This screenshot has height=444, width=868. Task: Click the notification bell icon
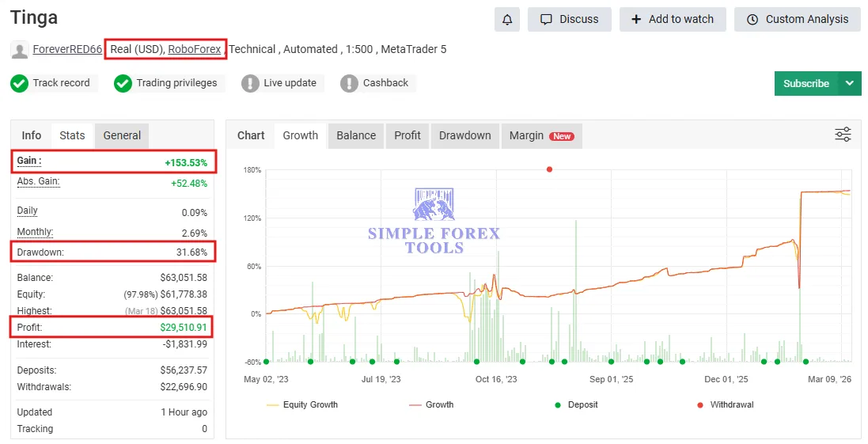tap(507, 20)
